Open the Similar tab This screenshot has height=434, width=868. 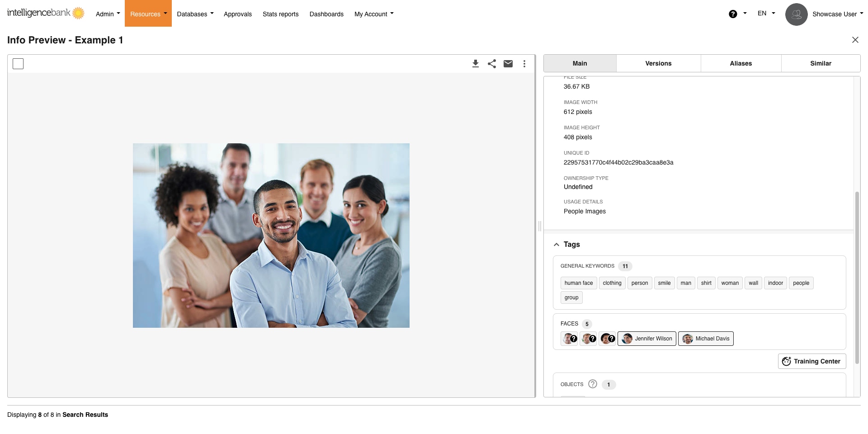click(820, 63)
